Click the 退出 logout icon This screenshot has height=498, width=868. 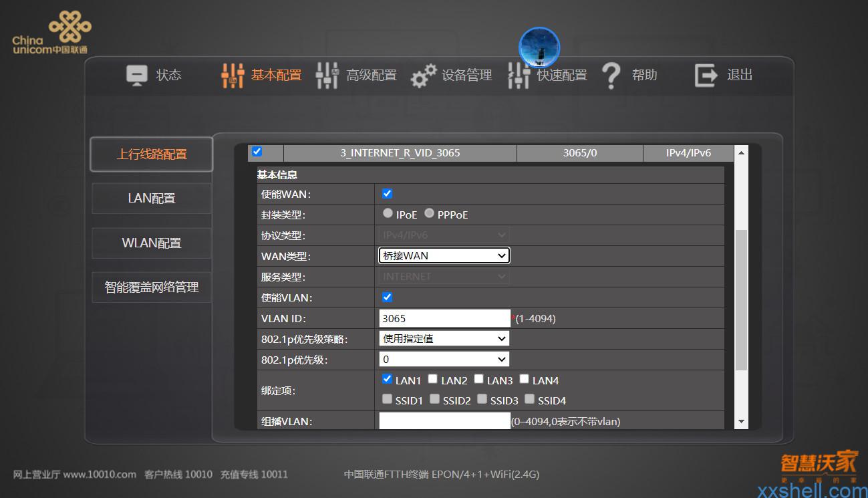[706, 76]
